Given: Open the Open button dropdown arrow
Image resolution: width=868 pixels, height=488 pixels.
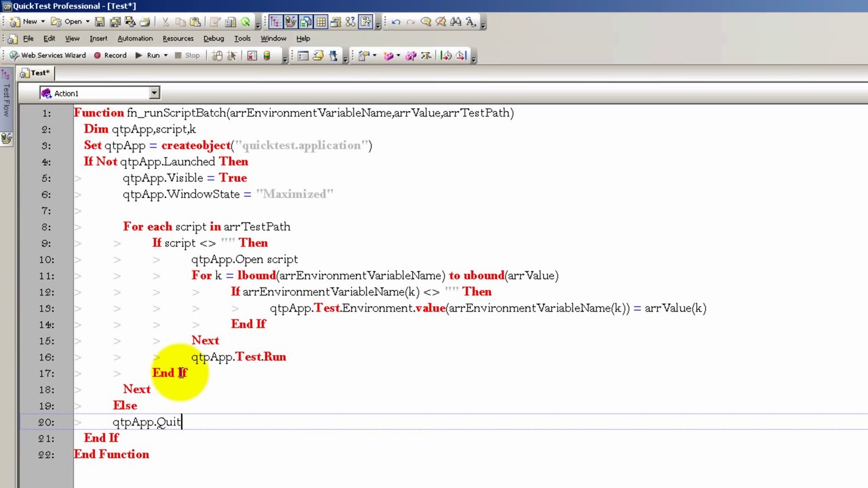Looking at the screenshot, I should (x=87, y=22).
